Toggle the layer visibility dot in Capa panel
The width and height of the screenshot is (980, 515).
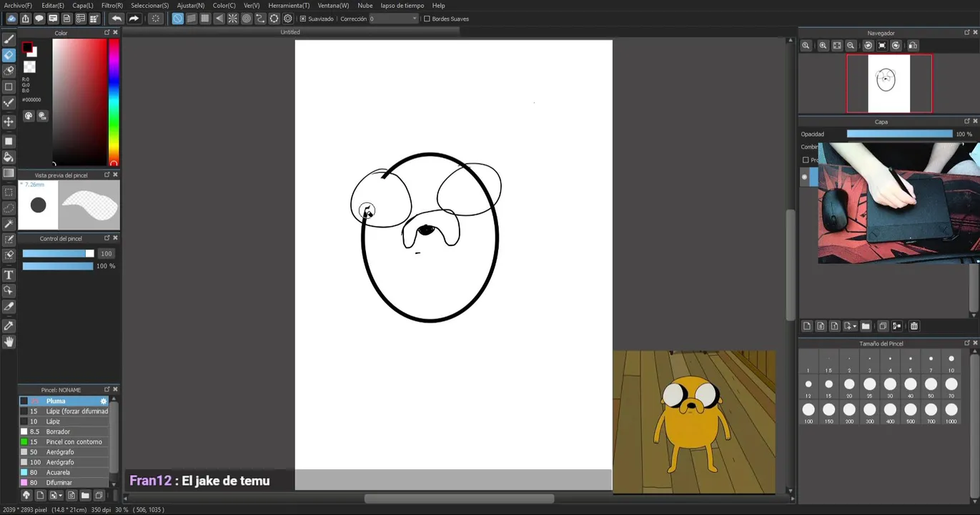coord(804,177)
